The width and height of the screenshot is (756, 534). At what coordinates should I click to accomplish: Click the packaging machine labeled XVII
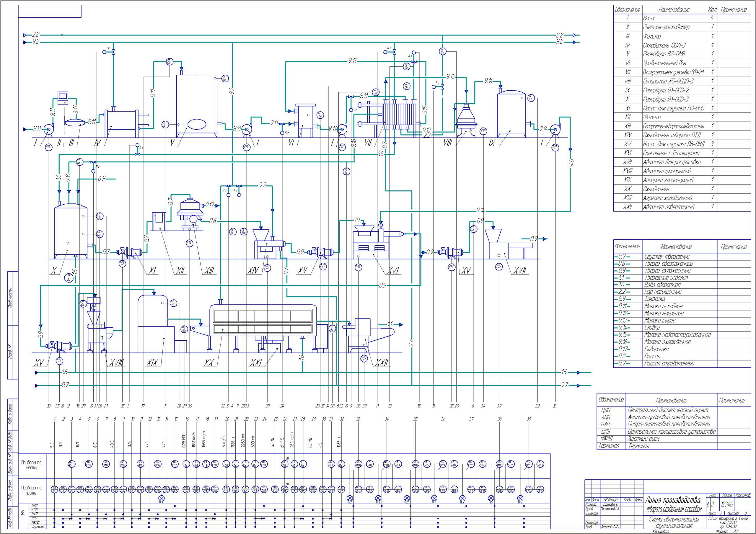(x=509, y=244)
